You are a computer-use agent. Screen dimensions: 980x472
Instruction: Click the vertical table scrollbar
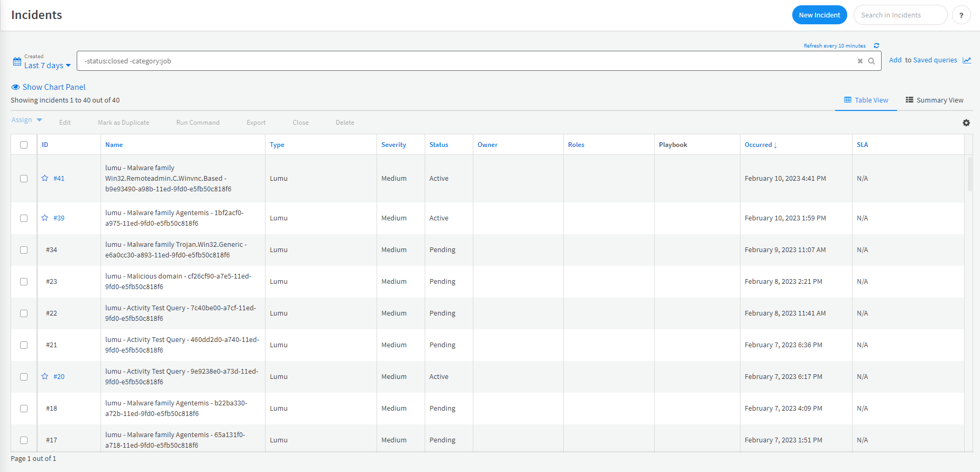[x=969, y=174]
